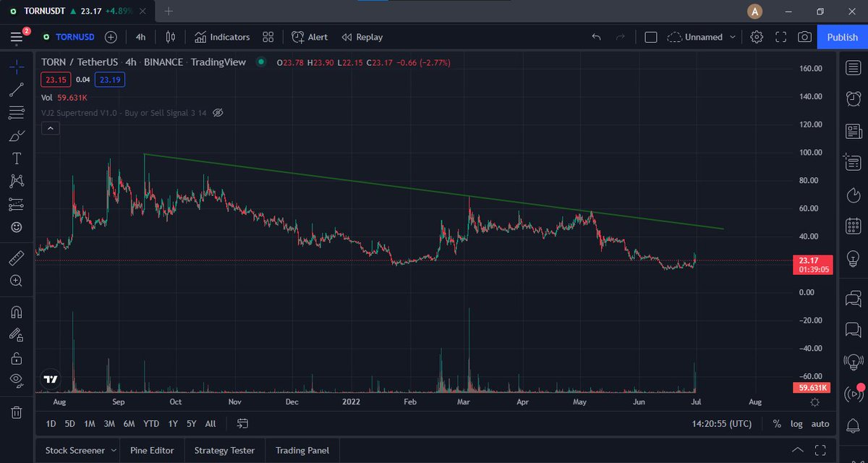Take a chart snapshot with the camera icon
This screenshot has width=868, height=463.
tap(804, 36)
